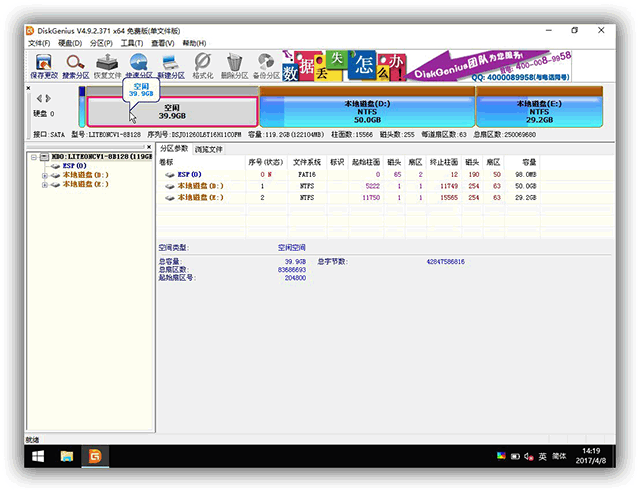This screenshot has height=492, width=640.
Task: Create a New Partition (新建分区)
Action: coord(171,65)
